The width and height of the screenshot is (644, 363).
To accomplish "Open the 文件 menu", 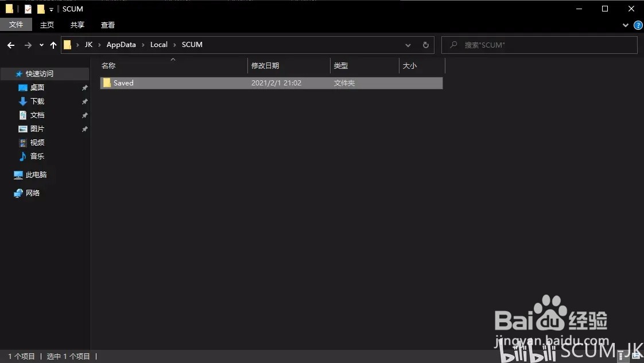I will [16, 25].
